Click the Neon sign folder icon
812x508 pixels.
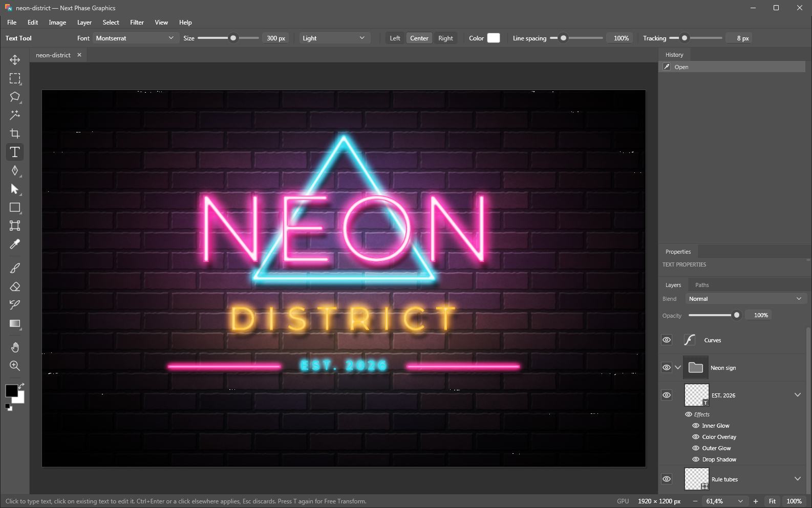696,367
